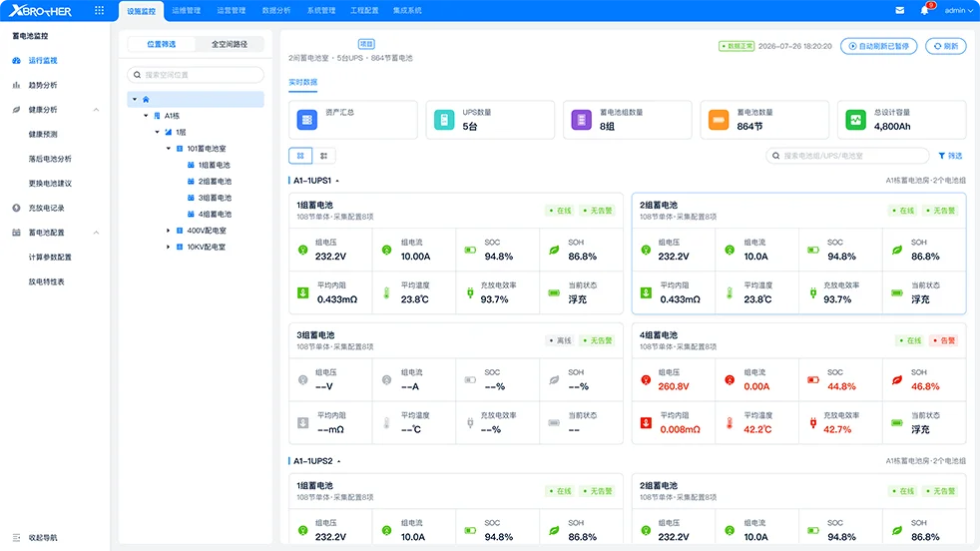Screen dimensions: 980x551
Task: Open the admin user dropdown
Action: [958, 11]
